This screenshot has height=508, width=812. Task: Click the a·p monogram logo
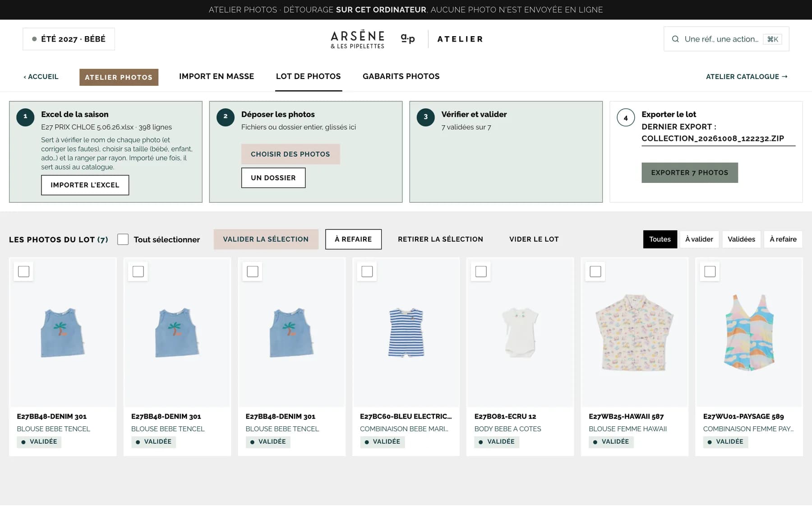[408, 39]
